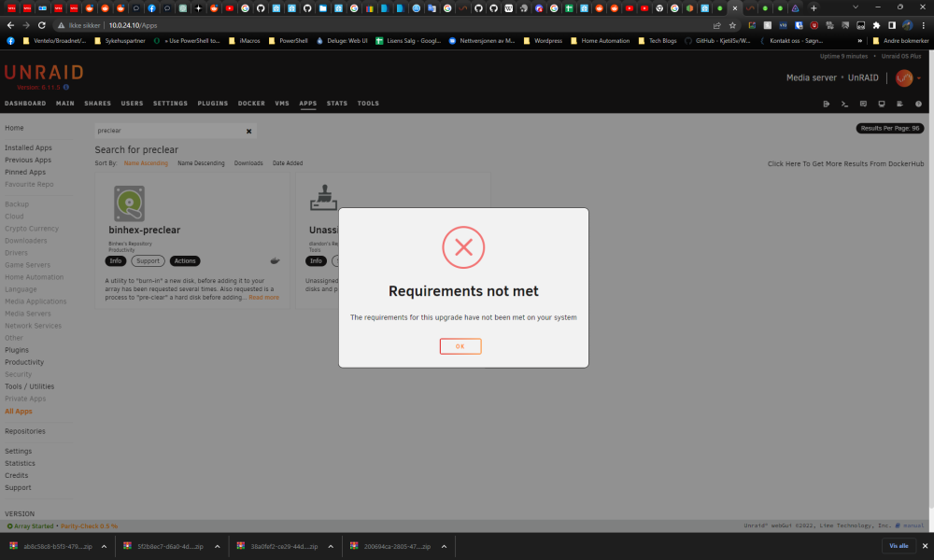Open the Home Automation bookmark folder
Screen dimensions: 934x560
tap(600, 41)
